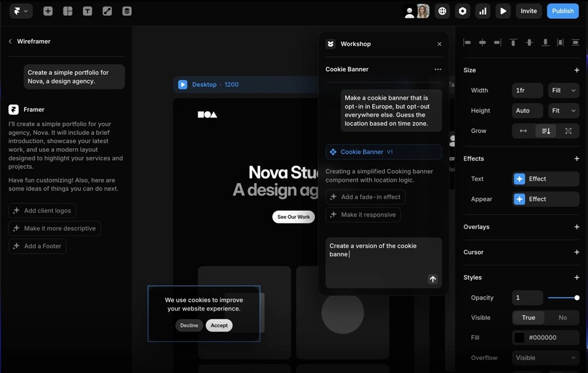Open the Text Effect setting
The width and height of the screenshot is (588, 373).
tap(546, 179)
